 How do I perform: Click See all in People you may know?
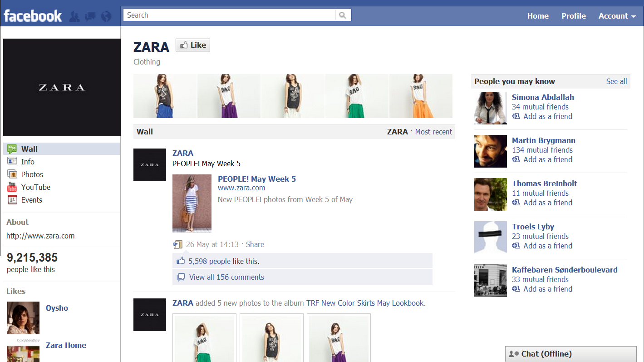616,81
